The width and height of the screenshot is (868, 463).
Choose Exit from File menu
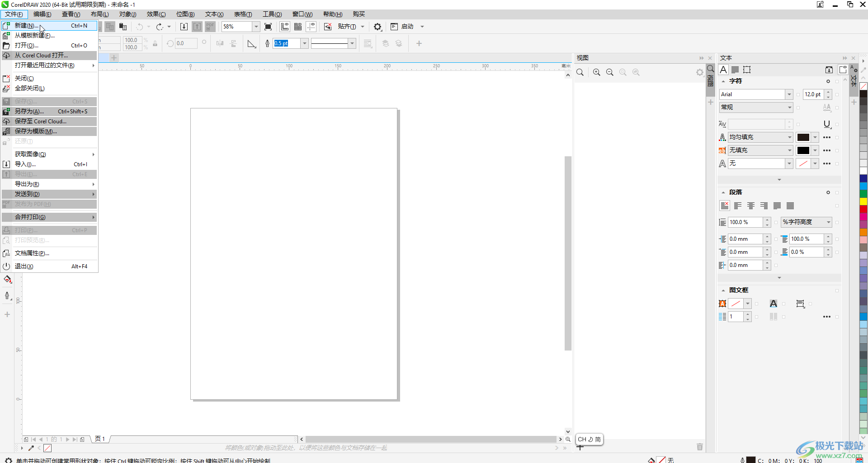tap(49, 267)
